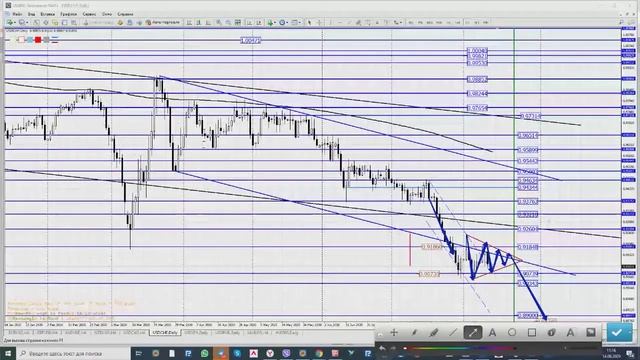The width and height of the screenshot is (640, 360).
Task: Switch chart to candlesticks type
Action: pyautogui.click(x=198, y=22)
